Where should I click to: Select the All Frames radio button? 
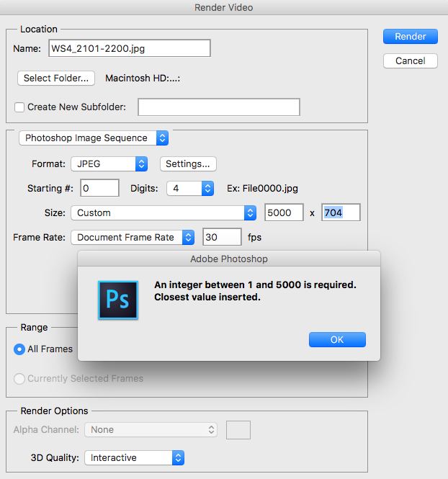coord(19,349)
